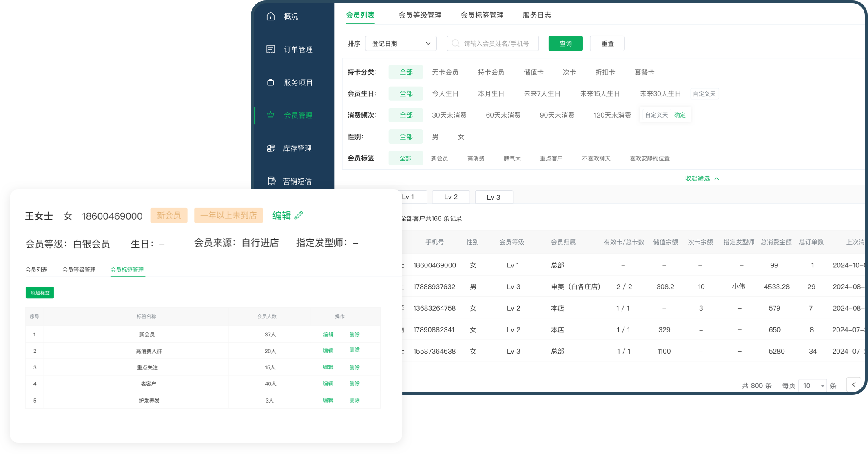Click the birthday 自定义天 input
Screen dimensions: 868x454
click(704, 94)
